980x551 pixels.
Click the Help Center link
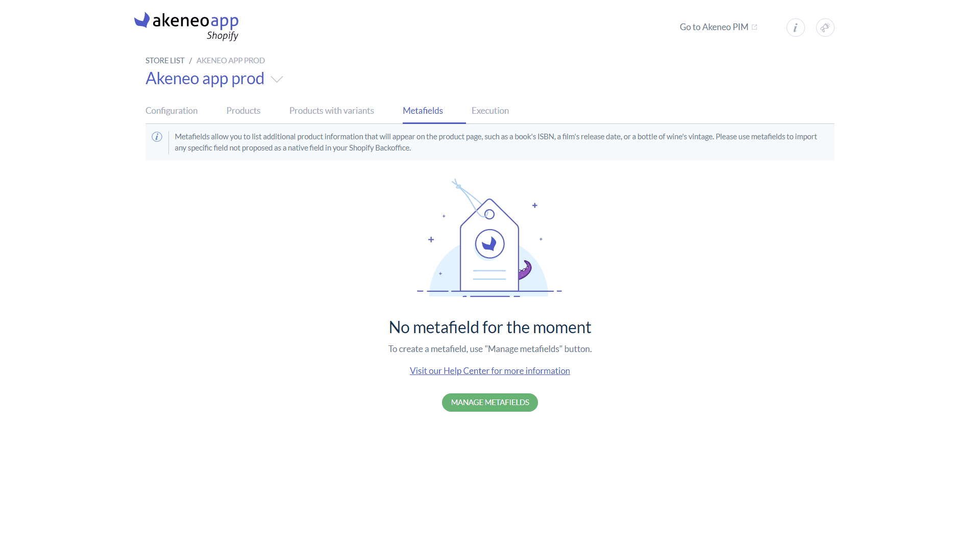pyautogui.click(x=489, y=371)
